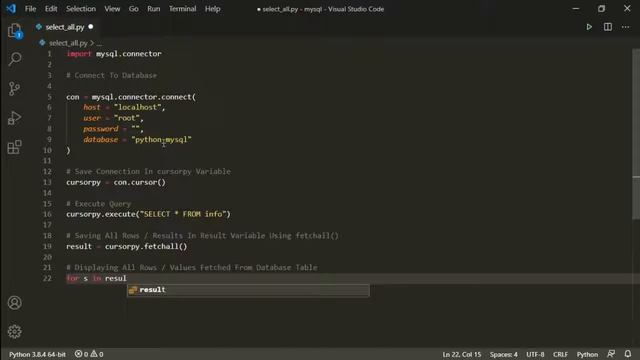Open notifications bell in status bar
This screenshot has width=640, height=360.
point(628,354)
